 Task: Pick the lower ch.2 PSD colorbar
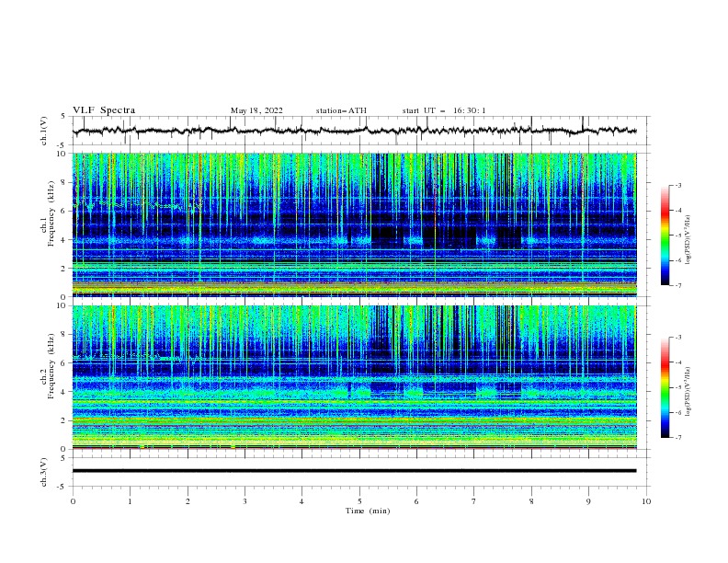coord(665,387)
